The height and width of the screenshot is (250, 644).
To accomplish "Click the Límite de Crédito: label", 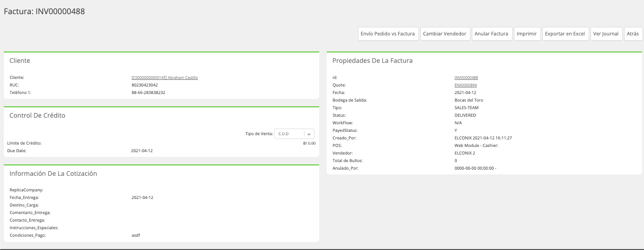I will click(x=25, y=143).
